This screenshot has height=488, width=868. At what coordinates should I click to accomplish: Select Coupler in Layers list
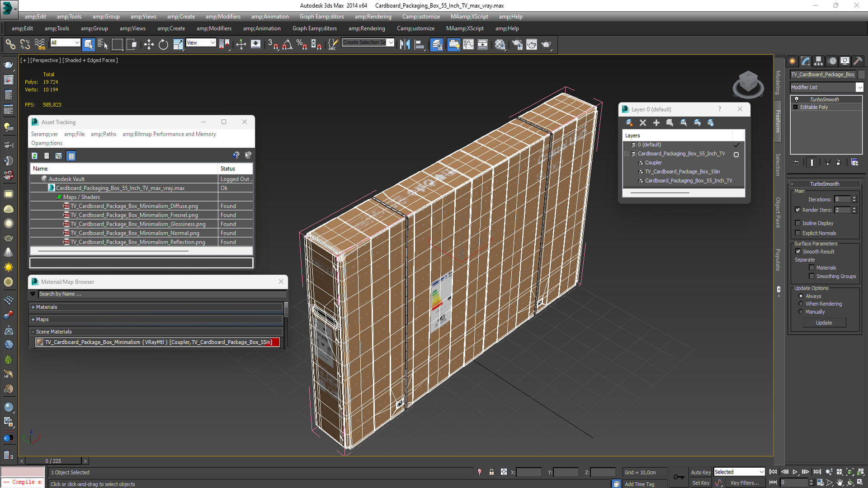point(653,163)
